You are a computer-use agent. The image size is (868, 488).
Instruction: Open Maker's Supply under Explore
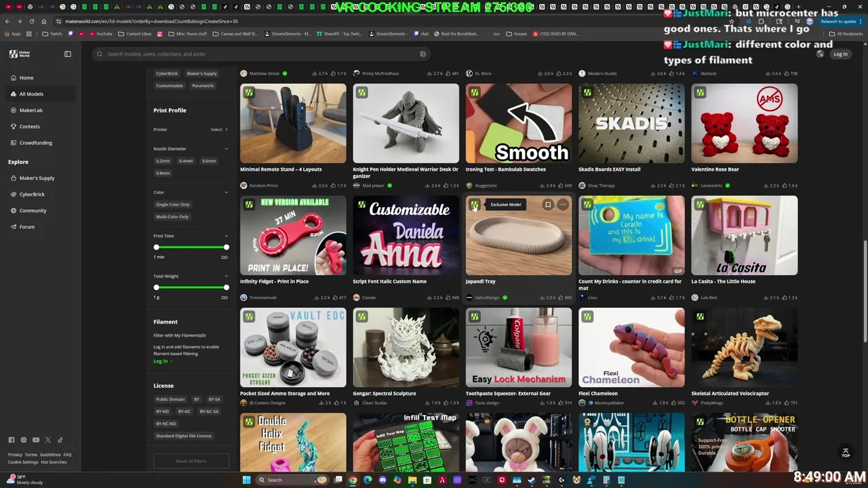[41, 178]
